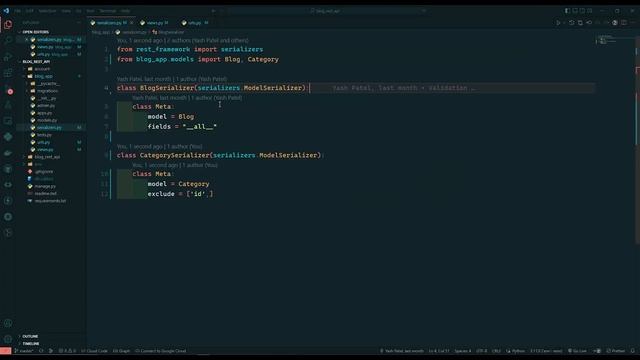Expand the account folder

tap(42, 69)
